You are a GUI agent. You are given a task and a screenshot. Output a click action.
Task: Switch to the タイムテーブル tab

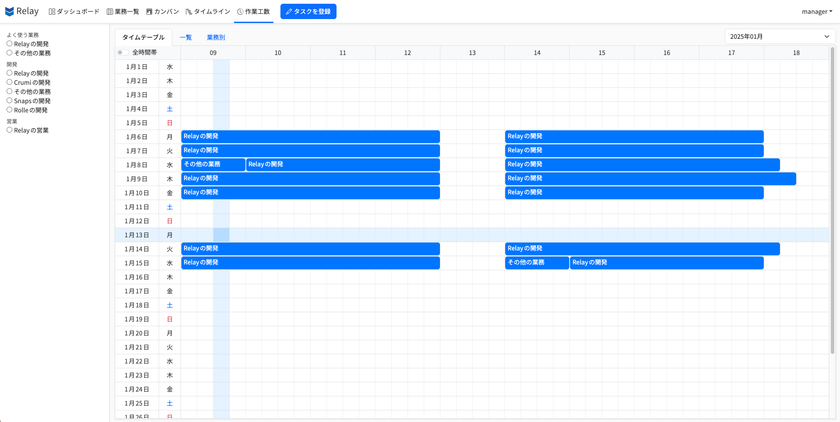click(144, 37)
